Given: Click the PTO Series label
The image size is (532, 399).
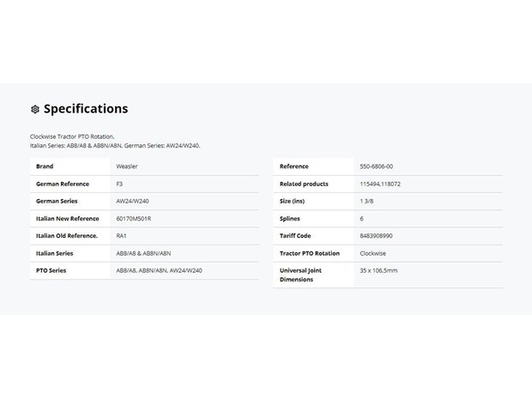Looking at the screenshot, I should tap(51, 271).
